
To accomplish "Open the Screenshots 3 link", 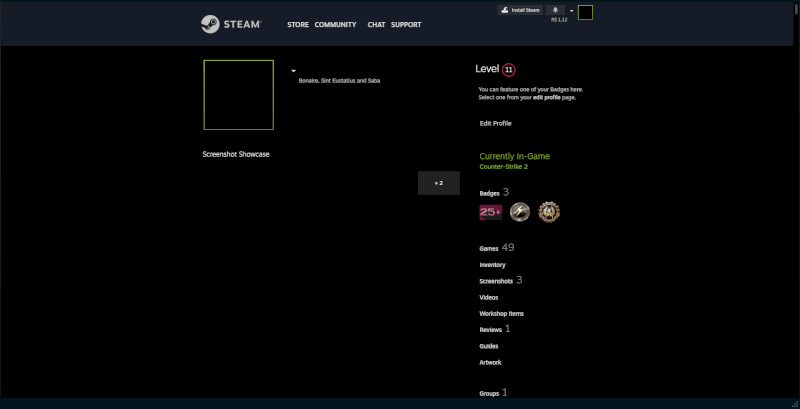I will (x=501, y=280).
